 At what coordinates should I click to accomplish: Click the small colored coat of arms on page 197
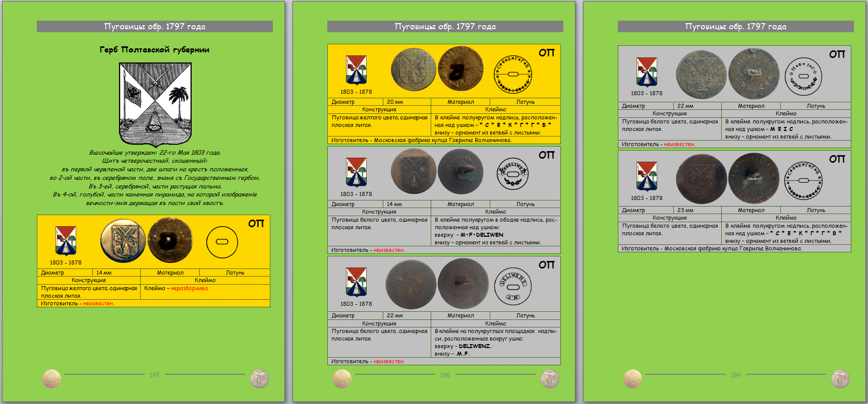[66, 241]
